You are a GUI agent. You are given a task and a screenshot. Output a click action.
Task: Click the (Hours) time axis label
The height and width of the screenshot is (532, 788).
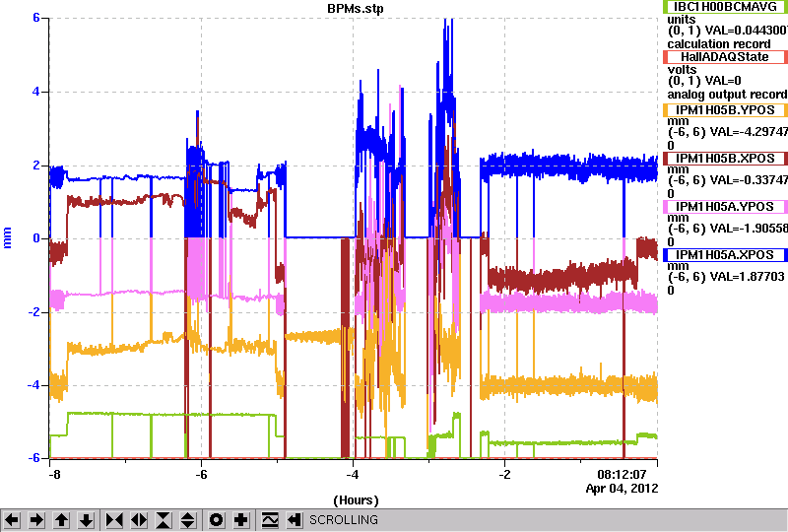(x=356, y=500)
